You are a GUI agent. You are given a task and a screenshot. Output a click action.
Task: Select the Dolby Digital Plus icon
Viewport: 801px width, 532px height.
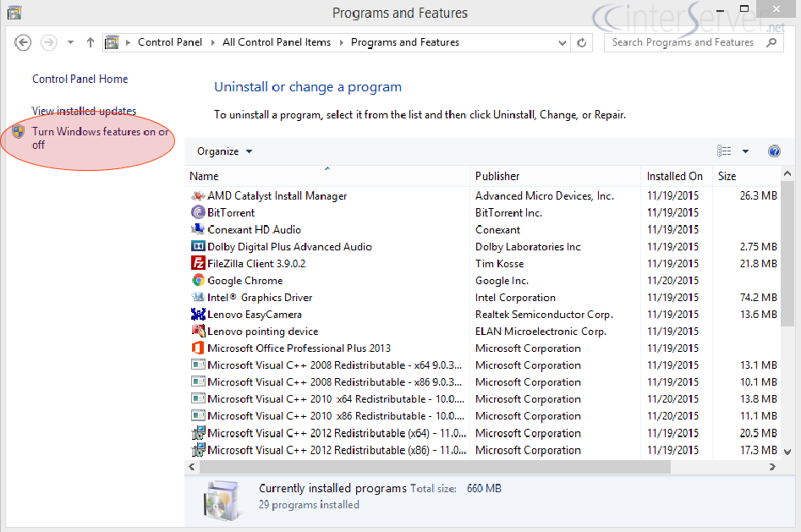point(198,246)
